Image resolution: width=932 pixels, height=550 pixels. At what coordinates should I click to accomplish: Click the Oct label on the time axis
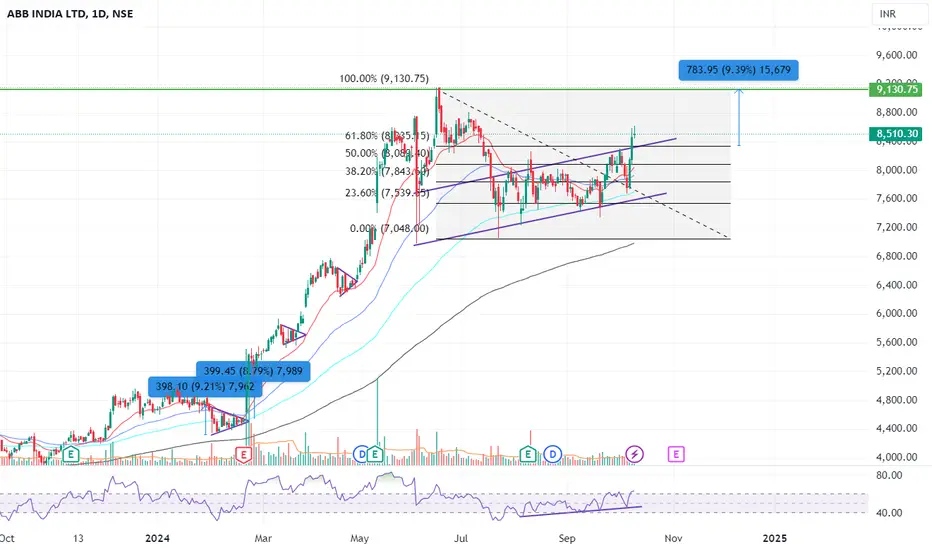(7, 539)
